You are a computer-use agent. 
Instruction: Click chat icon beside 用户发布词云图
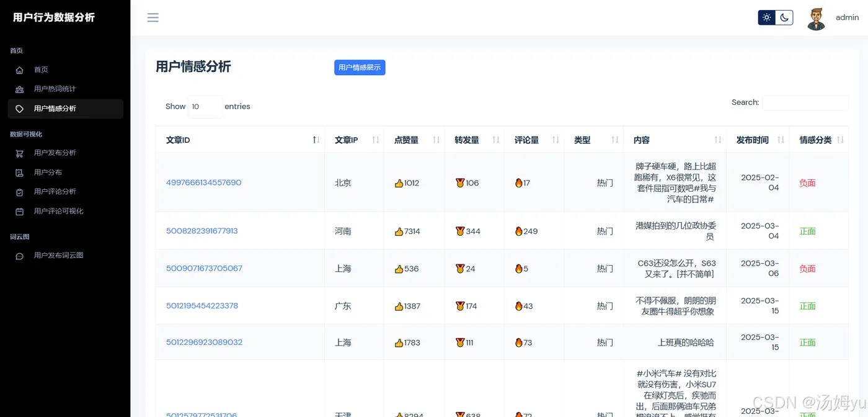[20, 256]
